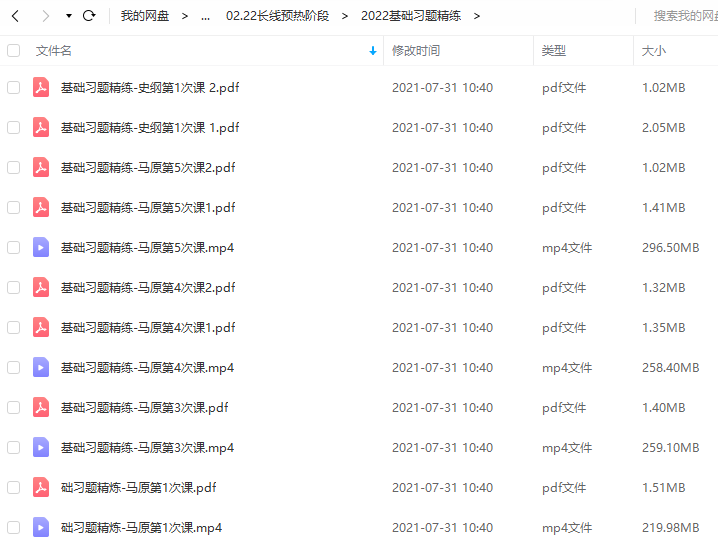The height and width of the screenshot is (541, 718).
Task: Sort by the 修改时间 column header
Action: click(x=416, y=50)
